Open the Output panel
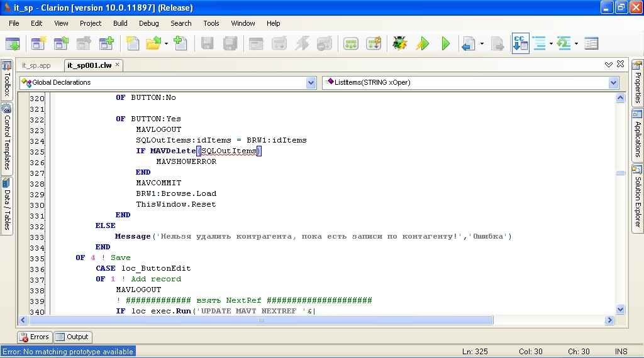This screenshot has height=358, width=644. click(x=73, y=337)
